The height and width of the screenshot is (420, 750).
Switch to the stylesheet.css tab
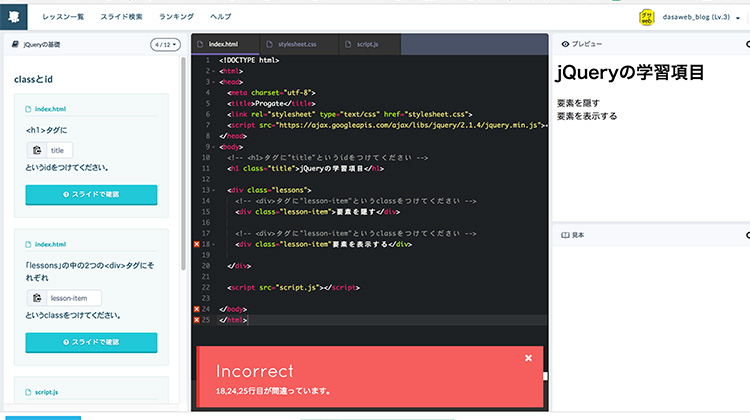point(299,44)
